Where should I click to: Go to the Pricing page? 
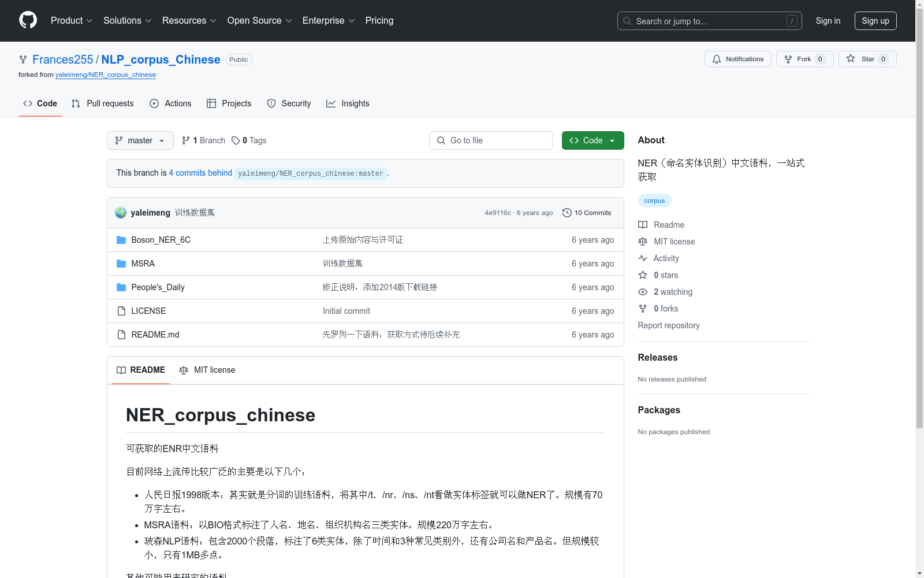(x=379, y=21)
